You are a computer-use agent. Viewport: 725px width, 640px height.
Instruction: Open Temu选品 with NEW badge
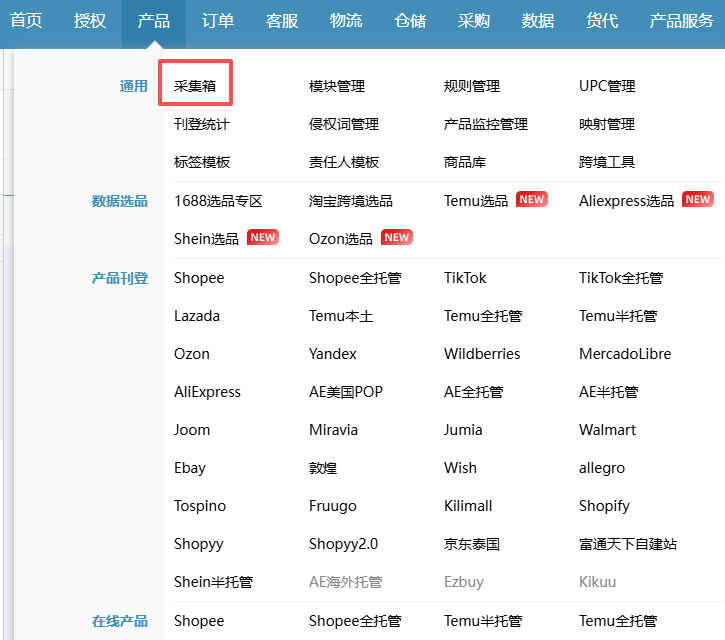[x=476, y=200]
